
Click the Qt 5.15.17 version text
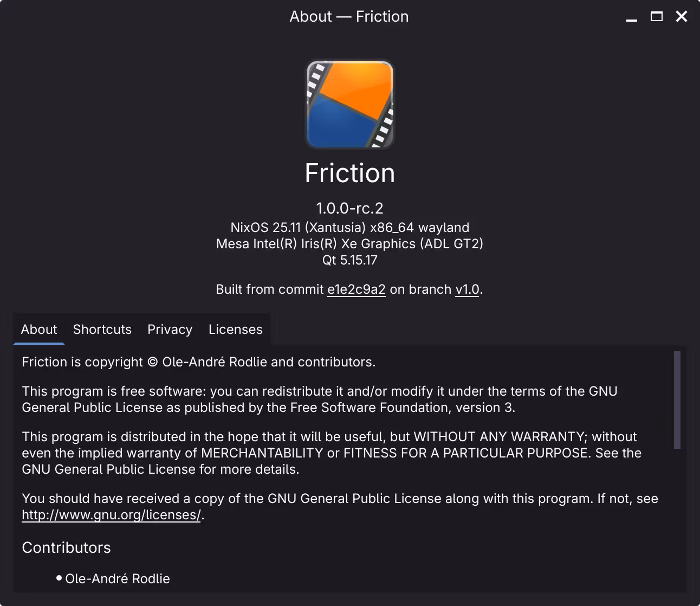[x=349, y=260]
